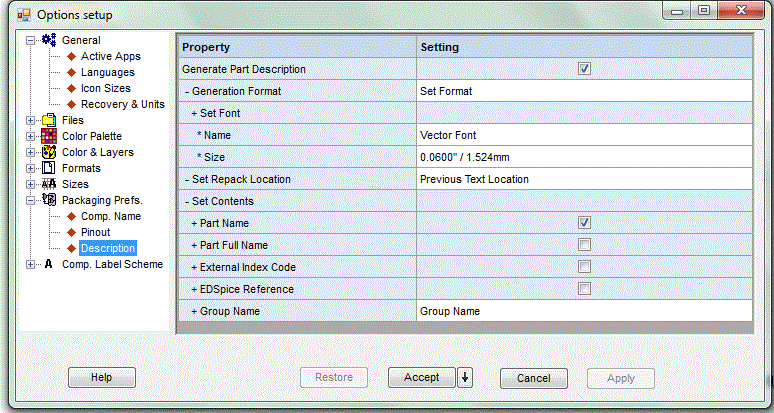Click the Color & Layers icon

pos(49,152)
